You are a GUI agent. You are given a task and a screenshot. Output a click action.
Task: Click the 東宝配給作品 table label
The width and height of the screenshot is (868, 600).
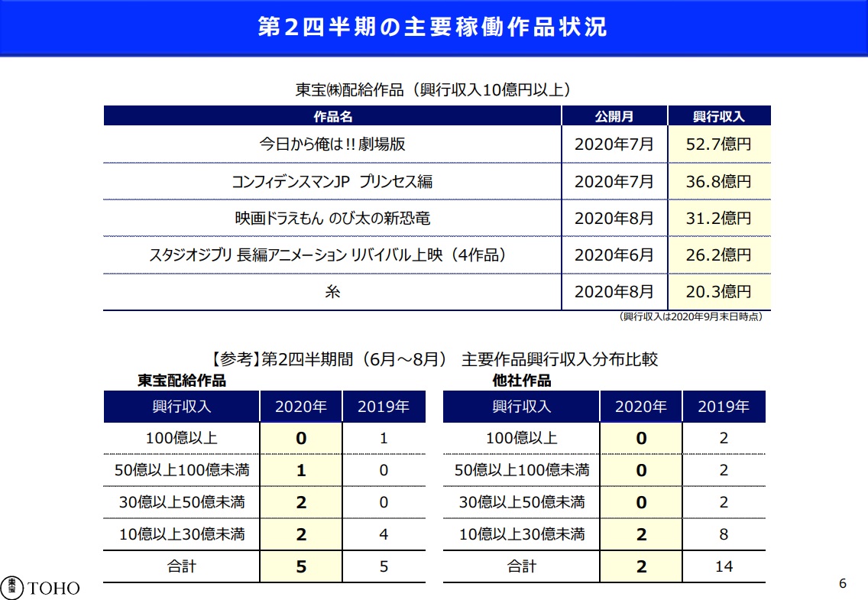click(182, 381)
